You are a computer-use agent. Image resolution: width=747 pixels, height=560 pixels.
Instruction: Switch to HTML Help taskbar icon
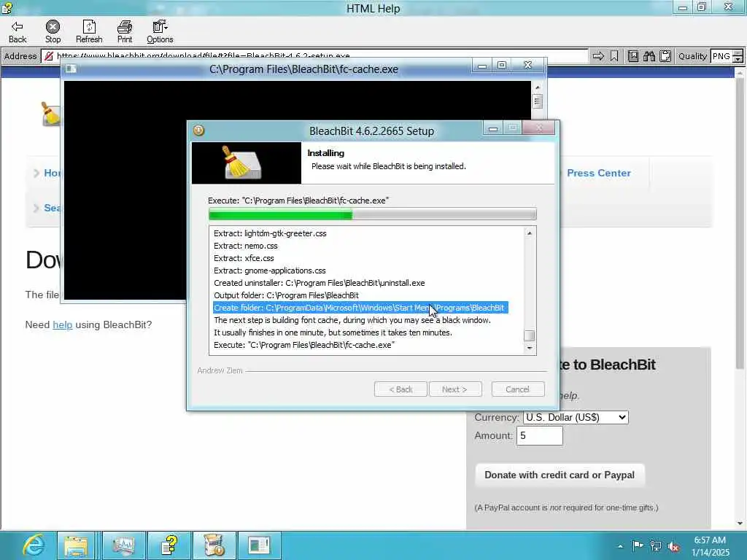coord(169,545)
